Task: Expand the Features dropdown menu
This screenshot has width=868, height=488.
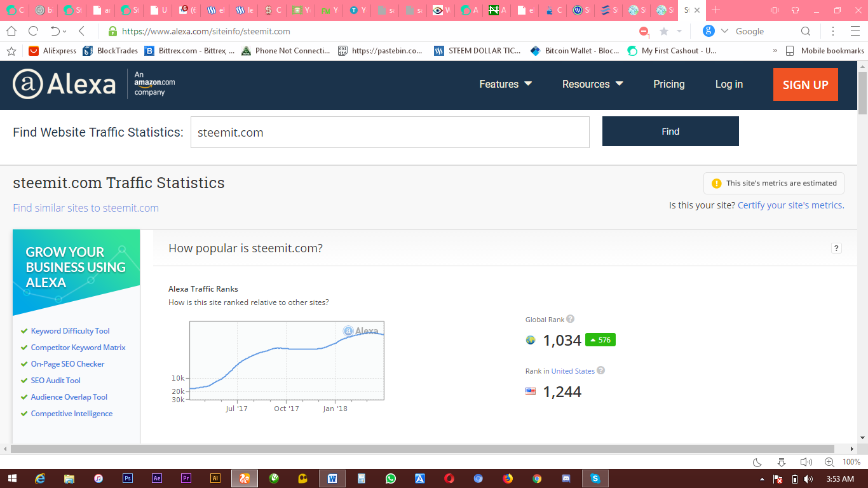Action: (506, 85)
